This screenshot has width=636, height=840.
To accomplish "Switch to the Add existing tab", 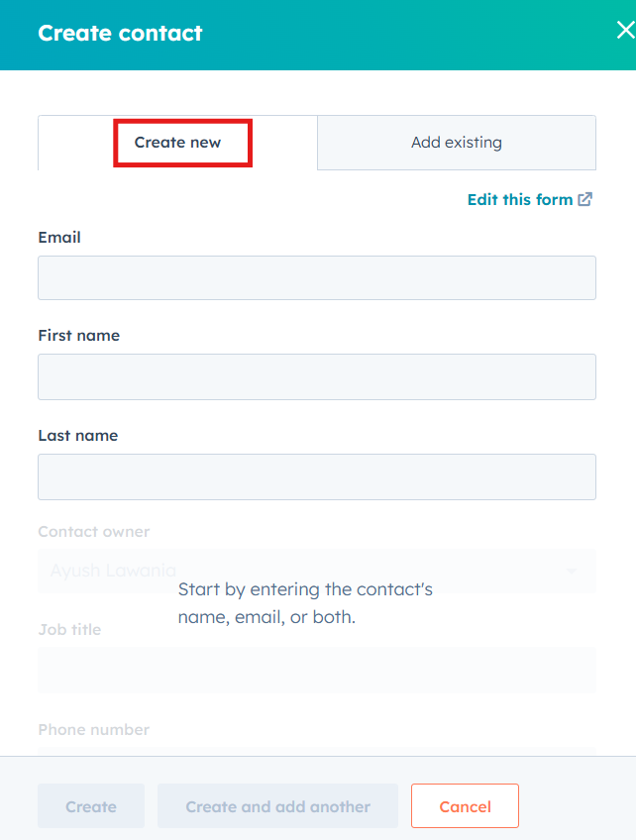I will 456,143.
